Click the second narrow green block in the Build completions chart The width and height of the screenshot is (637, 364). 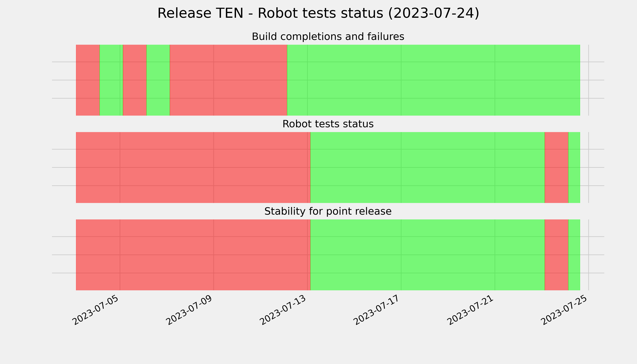click(158, 80)
